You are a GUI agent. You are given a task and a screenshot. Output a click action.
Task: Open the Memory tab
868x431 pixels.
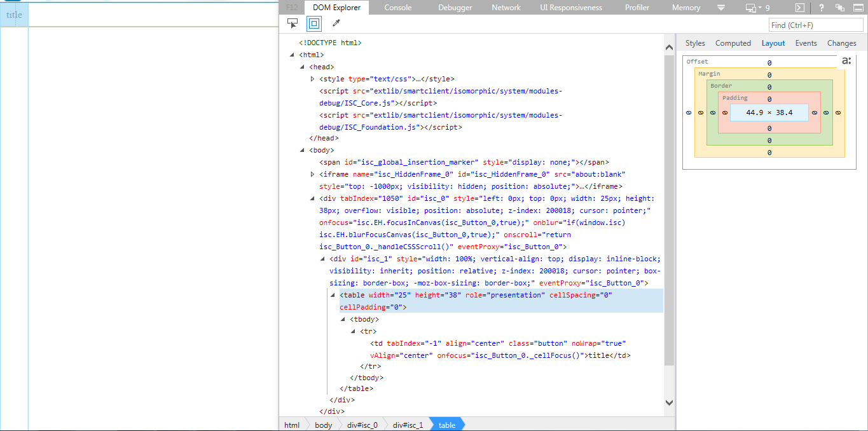click(686, 8)
